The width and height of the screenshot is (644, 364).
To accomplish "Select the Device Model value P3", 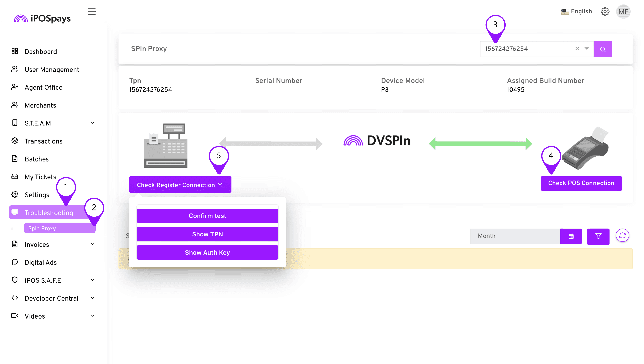I will click(385, 90).
